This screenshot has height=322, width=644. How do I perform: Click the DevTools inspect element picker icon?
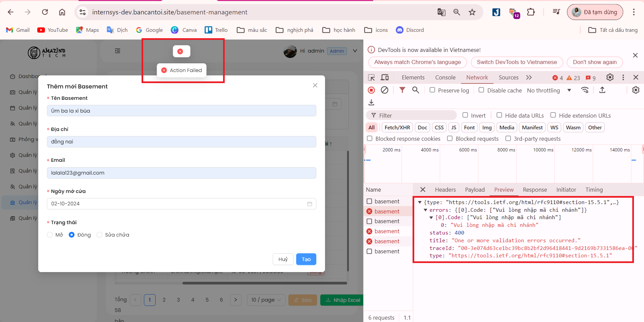371,77
